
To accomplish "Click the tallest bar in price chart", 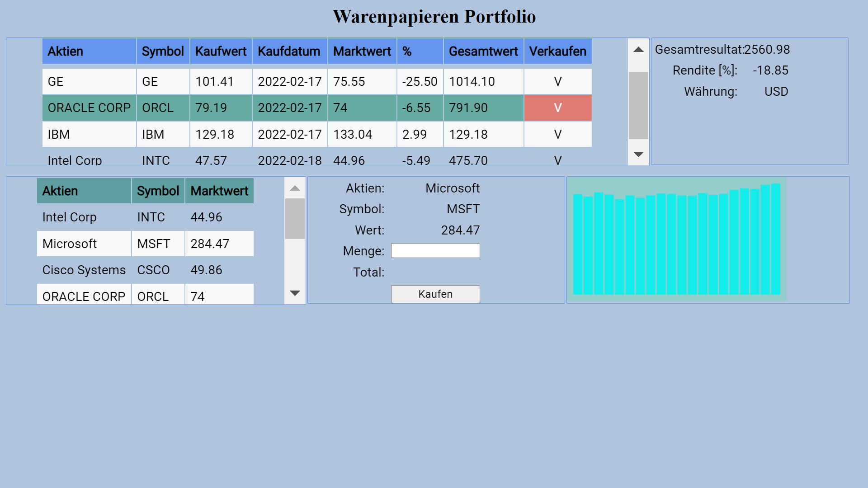I will pyautogui.click(x=775, y=239).
